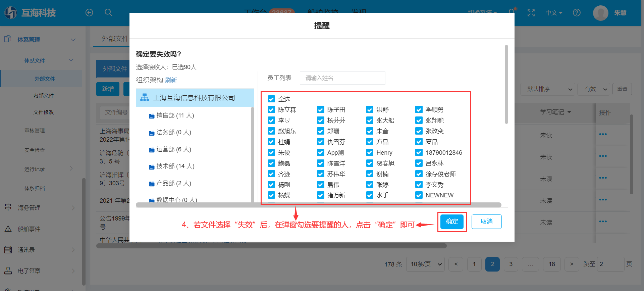Open the search magnifier icon in header

point(108,13)
